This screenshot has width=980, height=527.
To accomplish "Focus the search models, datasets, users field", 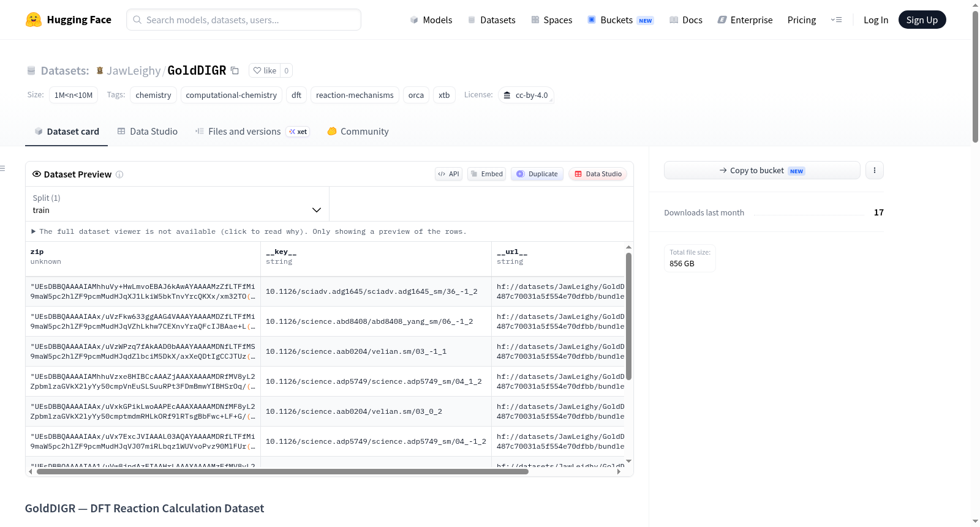I will click(244, 20).
